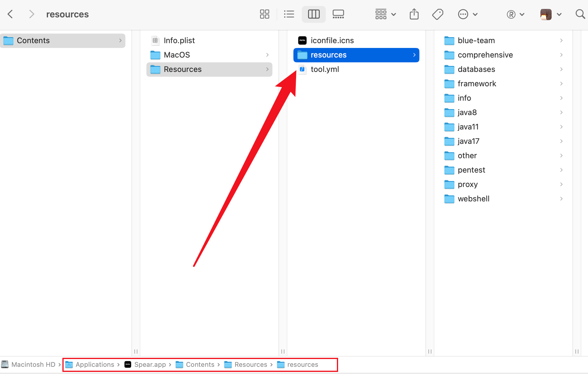Image resolution: width=588 pixels, height=374 pixels.
Task: Click Applications in the path bar
Action: tap(94, 364)
